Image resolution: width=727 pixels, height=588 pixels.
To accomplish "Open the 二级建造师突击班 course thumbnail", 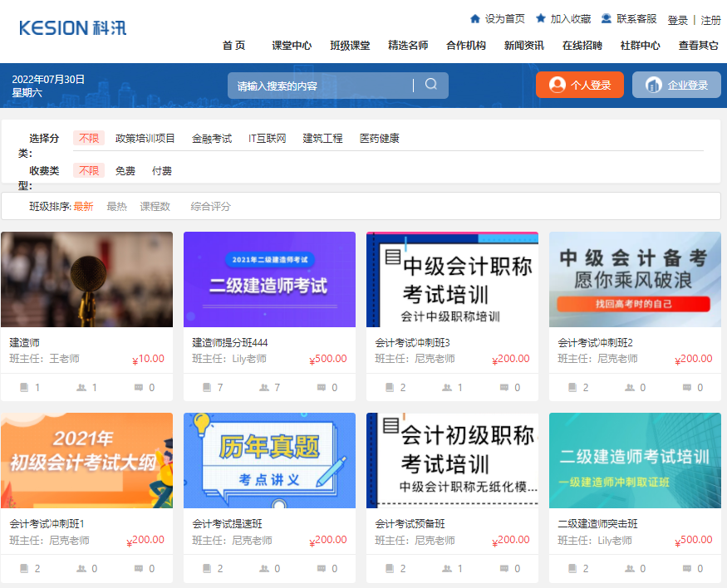I will click(634, 460).
